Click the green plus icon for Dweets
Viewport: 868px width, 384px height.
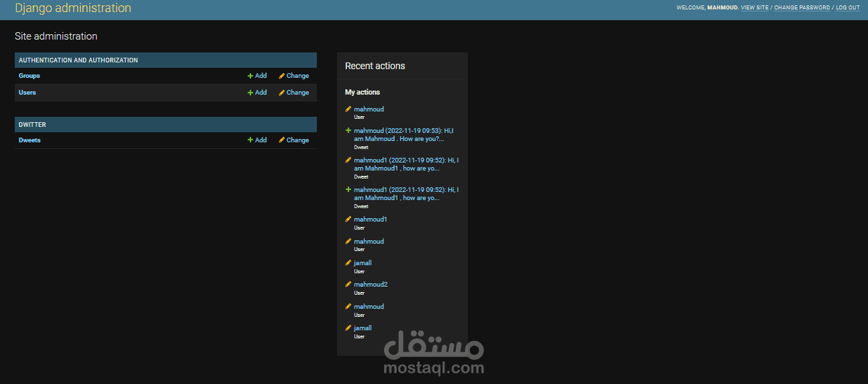[x=250, y=140]
